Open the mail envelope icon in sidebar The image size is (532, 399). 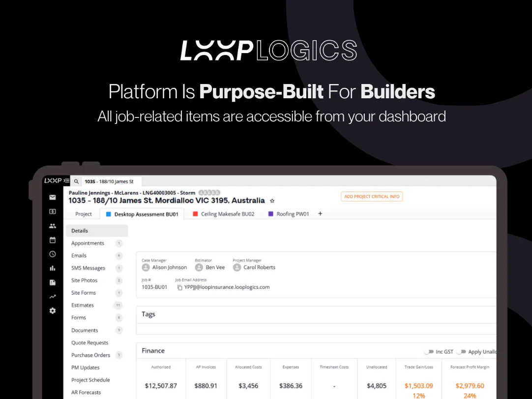tap(53, 198)
